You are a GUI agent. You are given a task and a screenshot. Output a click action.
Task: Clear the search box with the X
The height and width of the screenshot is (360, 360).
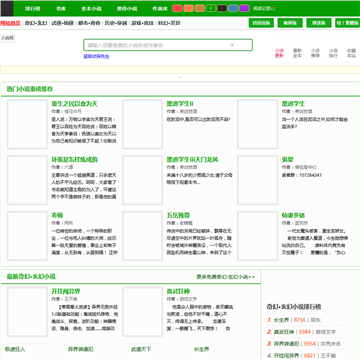pos(232,45)
